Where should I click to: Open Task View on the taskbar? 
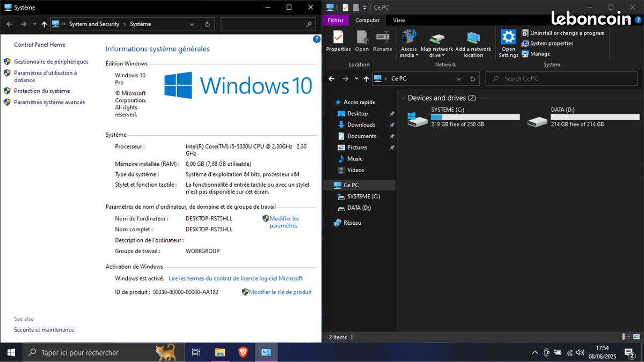(x=196, y=352)
